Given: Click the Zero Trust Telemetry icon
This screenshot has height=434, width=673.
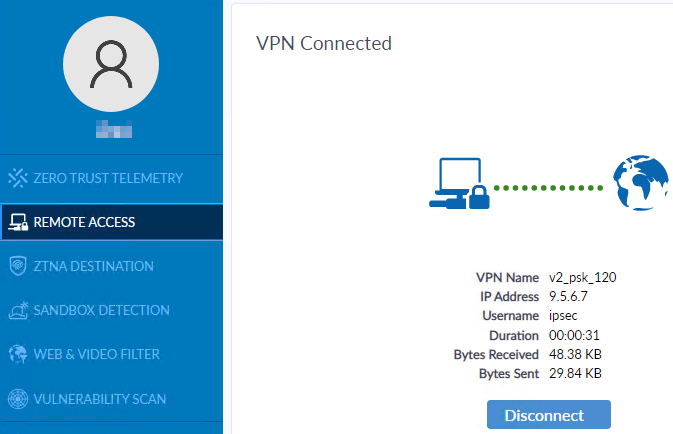Looking at the screenshot, I should (x=17, y=178).
